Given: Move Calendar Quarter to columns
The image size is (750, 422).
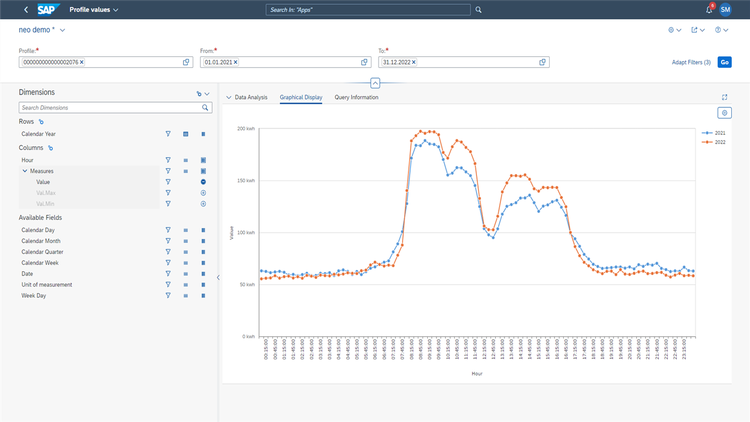Looking at the screenshot, I should pos(203,252).
